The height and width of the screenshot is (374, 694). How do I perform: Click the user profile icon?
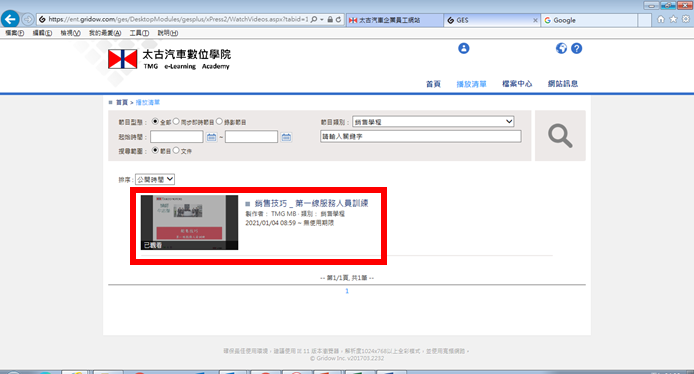tap(463, 48)
